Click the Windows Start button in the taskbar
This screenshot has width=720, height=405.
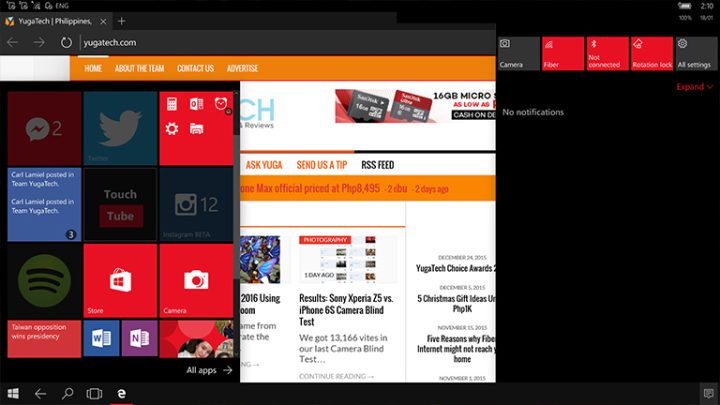[13, 394]
